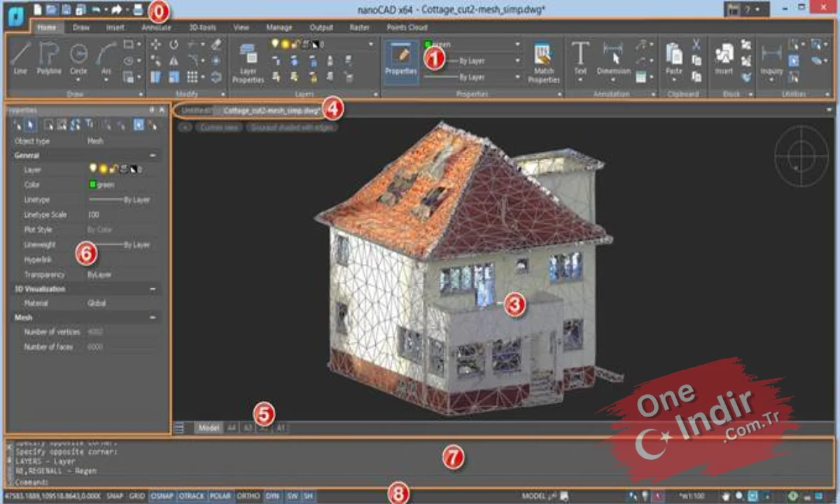Image resolution: width=840 pixels, height=504 pixels.
Task: Open the 3D-tools ribbon tab
Action: [202, 27]
